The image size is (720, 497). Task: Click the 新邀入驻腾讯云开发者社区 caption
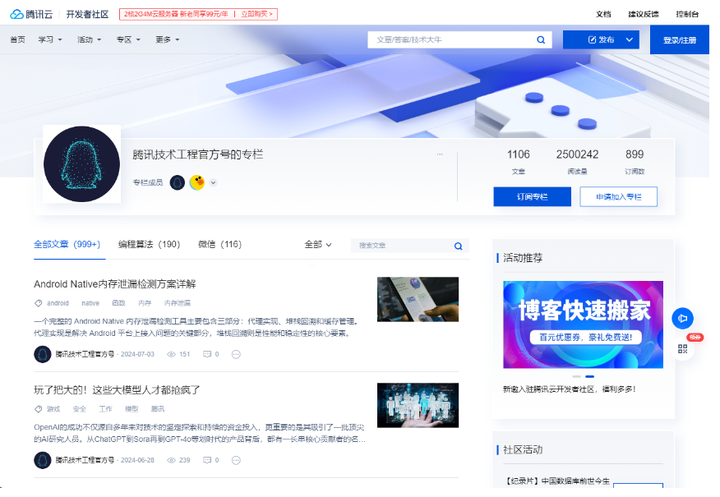pos(569,389)
